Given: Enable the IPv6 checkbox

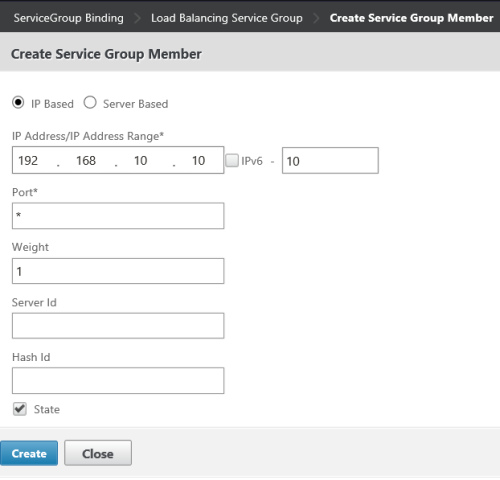Looking at the screenshot, I should [232, 160].
